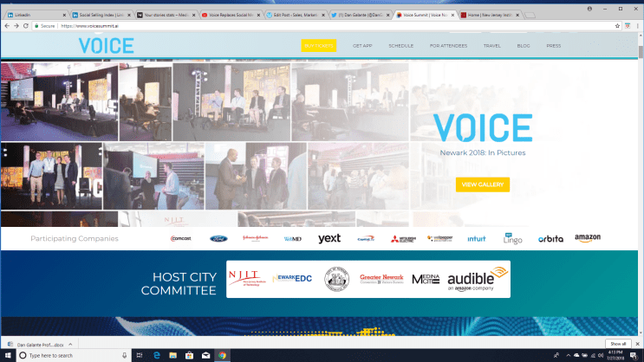The image size is (644, 362).
Task: Bookmark this page with the star icon
Action: [x=619, y=26]
